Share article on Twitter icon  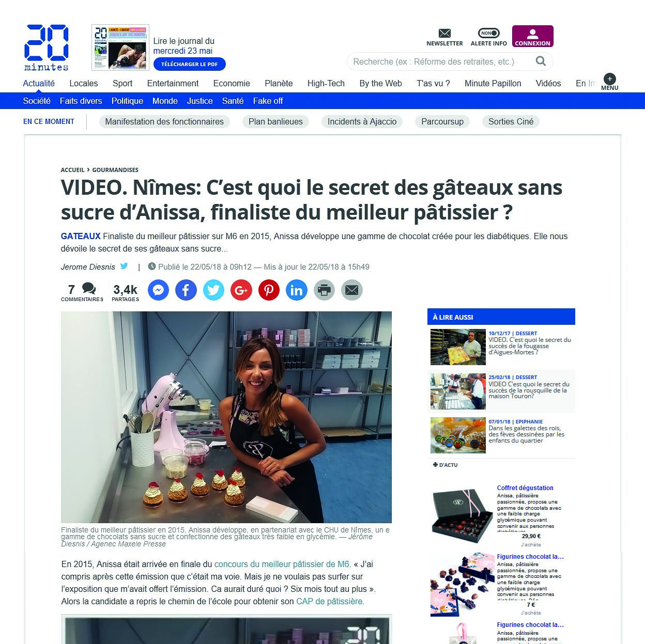(213, 290)
